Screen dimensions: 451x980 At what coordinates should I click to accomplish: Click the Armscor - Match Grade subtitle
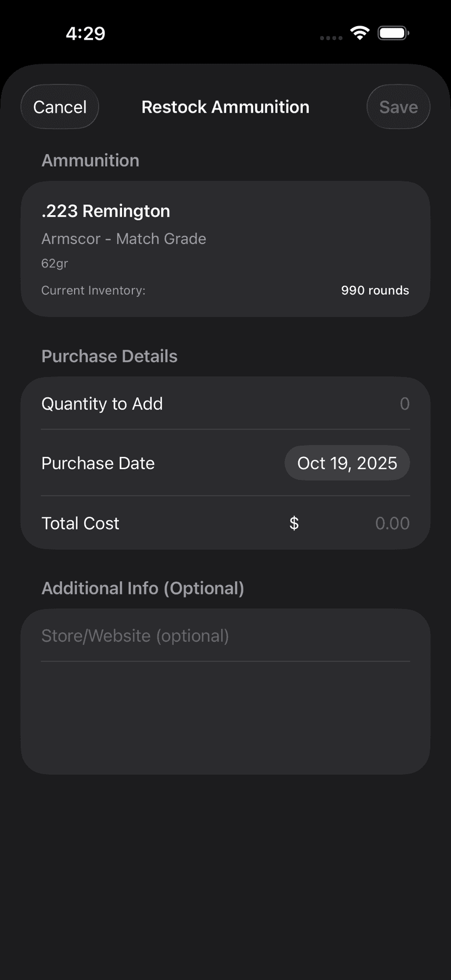point(124,239)
